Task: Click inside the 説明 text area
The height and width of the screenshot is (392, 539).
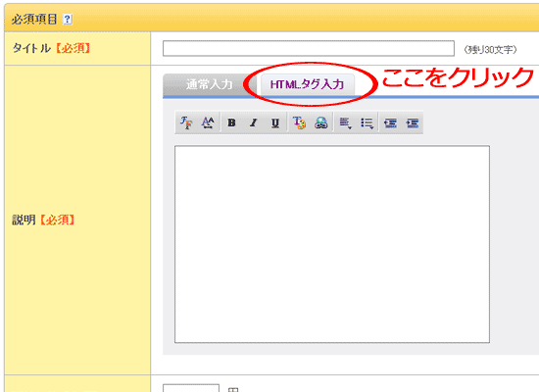Action: pyautogui.click(x=332, y=244)
